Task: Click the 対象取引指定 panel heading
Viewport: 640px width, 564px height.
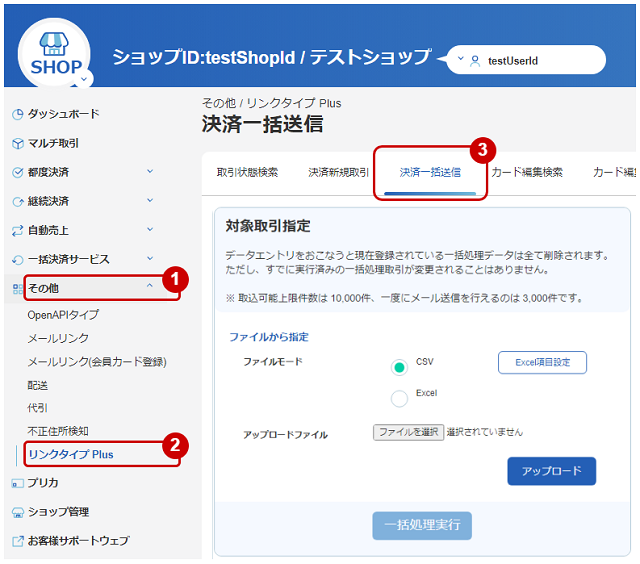Action: (x=268, y=226)
